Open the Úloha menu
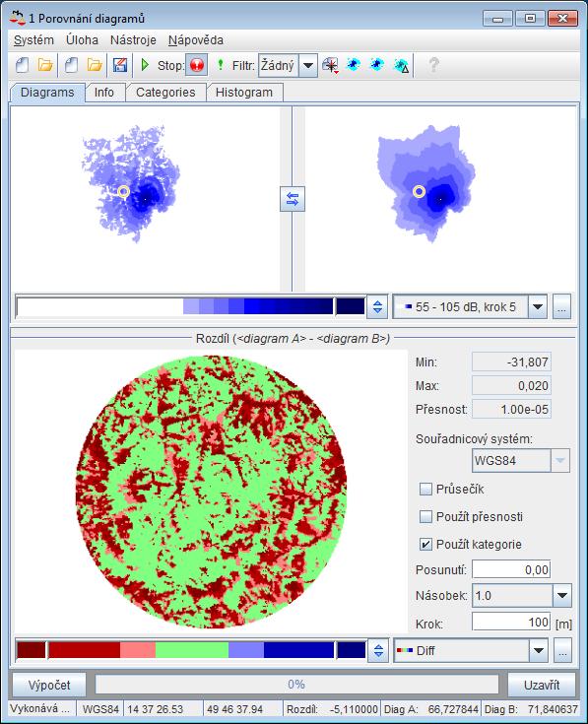588x724 pixels. tap(82, 40)
